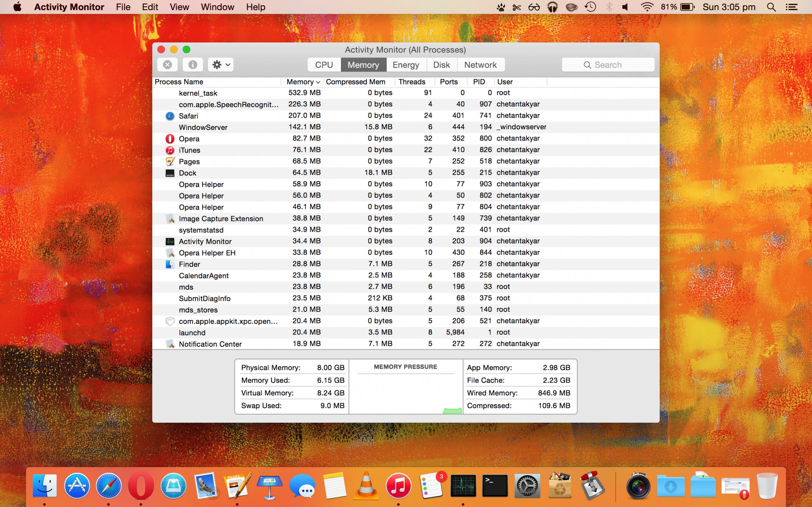The height and width of the screenshot is (507, 812).
Task: Switch to the Energy tab
Action: coord(406,65)
